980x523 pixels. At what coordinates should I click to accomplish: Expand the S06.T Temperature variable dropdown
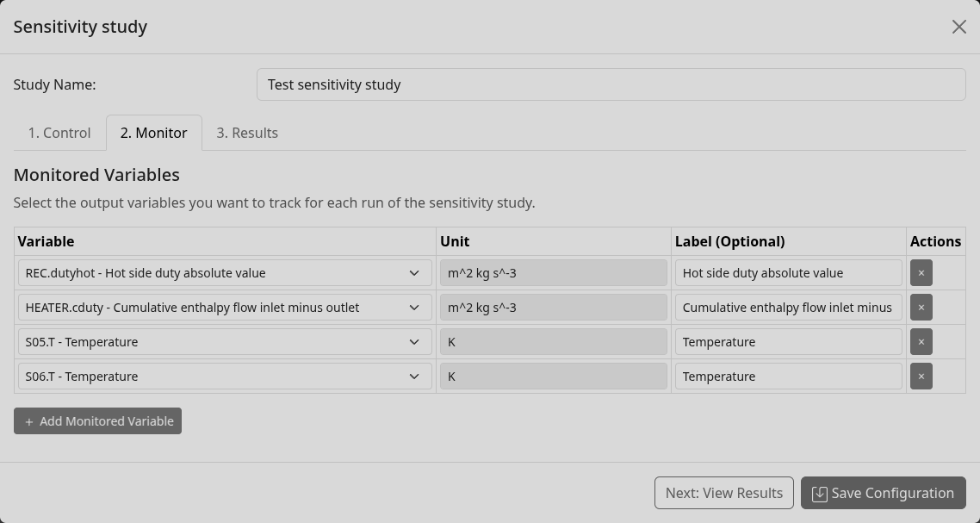point(224,377)
